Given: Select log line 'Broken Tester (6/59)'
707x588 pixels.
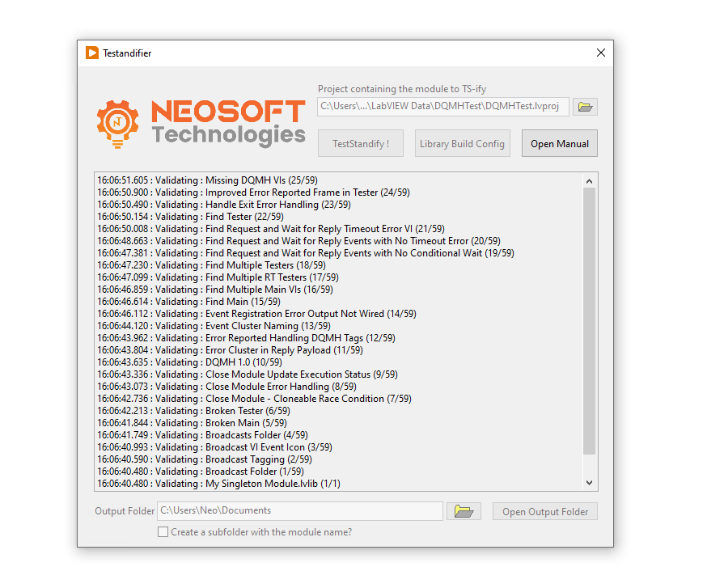Looking at the screenshot, I should pos(194,411).
